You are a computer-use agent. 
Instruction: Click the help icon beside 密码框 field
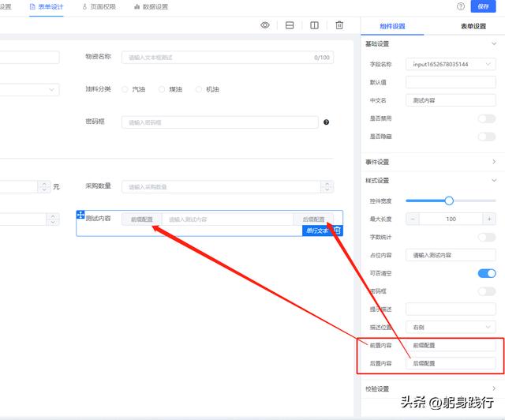(x=326, y=122)
